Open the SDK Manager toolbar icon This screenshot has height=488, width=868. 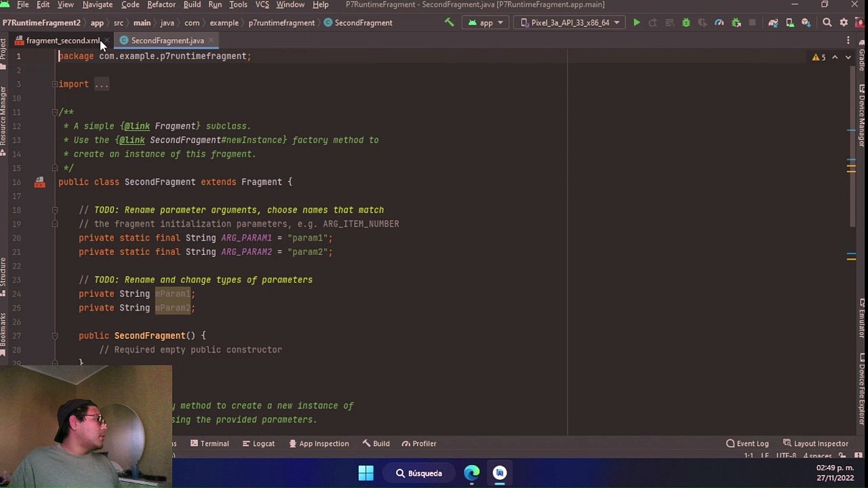tap(806, 23)
